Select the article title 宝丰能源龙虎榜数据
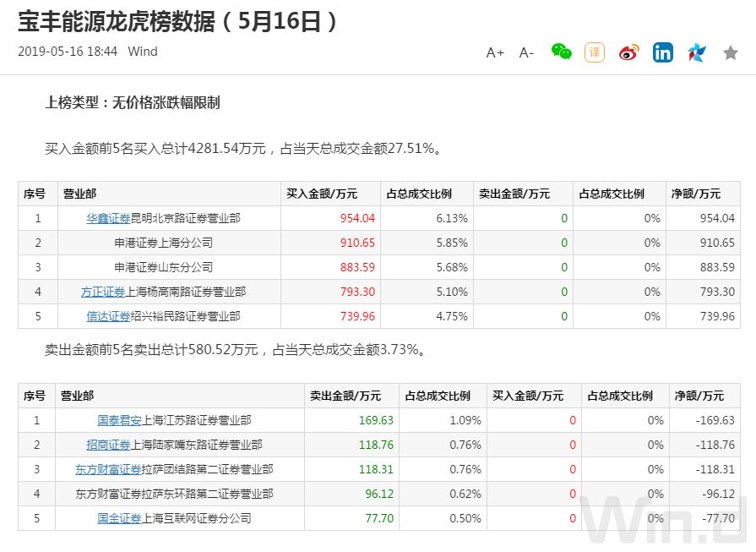 click(x=117, y=22)
